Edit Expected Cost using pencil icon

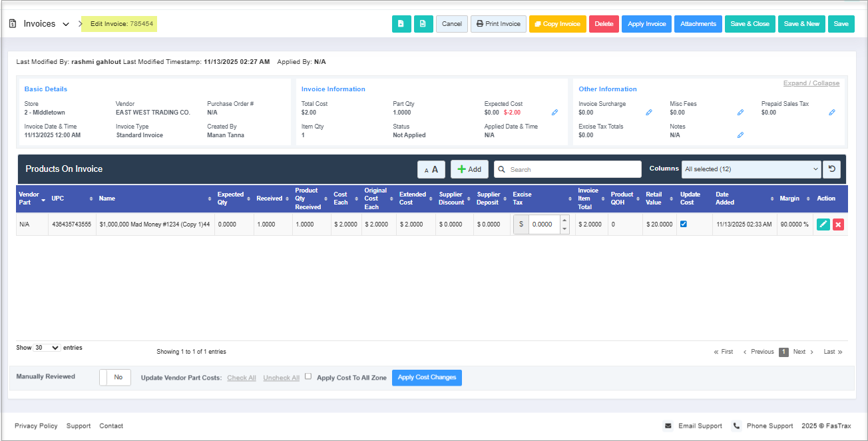click(x=555, y=113)
